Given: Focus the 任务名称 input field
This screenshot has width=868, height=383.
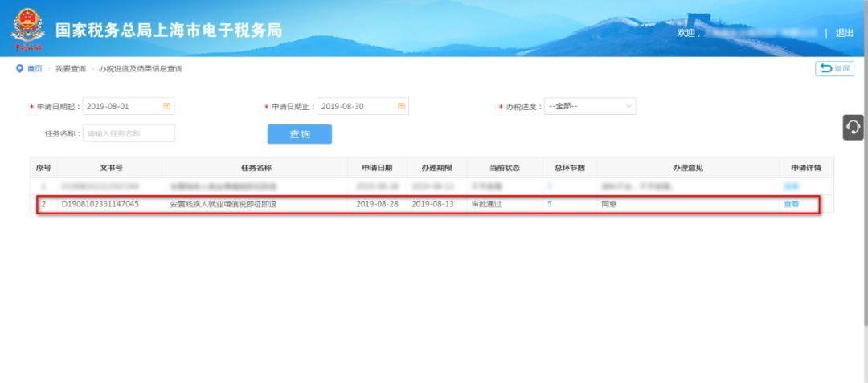Looking at the screenshot, I should point(129,133).
